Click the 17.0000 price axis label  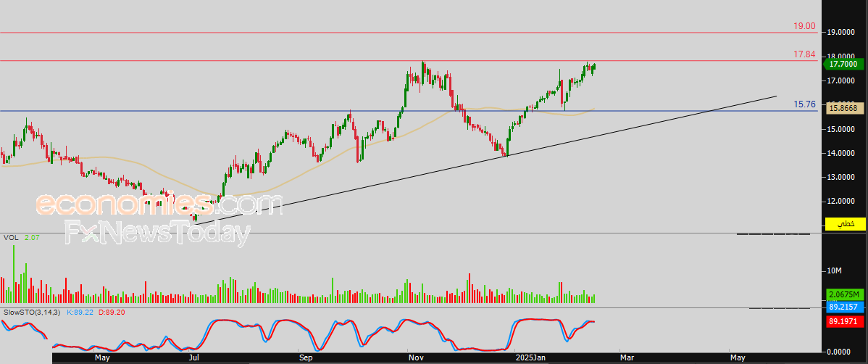click(x=840, y=81)
